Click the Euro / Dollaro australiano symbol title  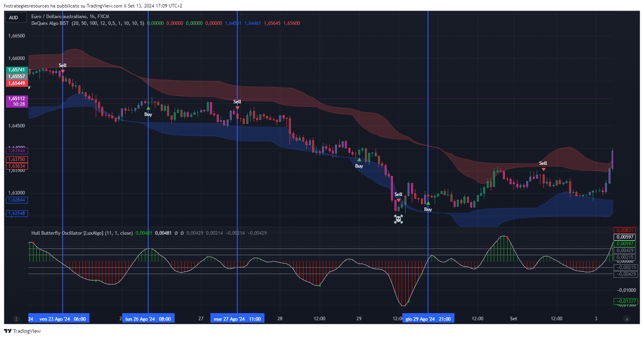[x=70, y=17]
